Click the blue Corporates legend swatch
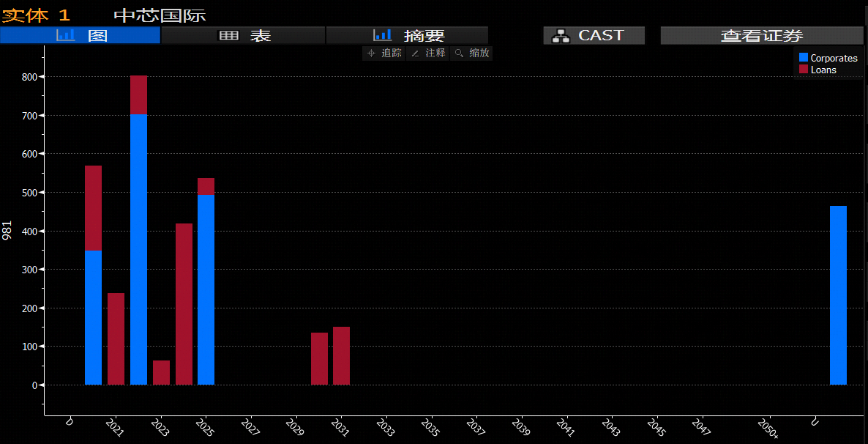868x444 pixels. (x=804, y=58)
